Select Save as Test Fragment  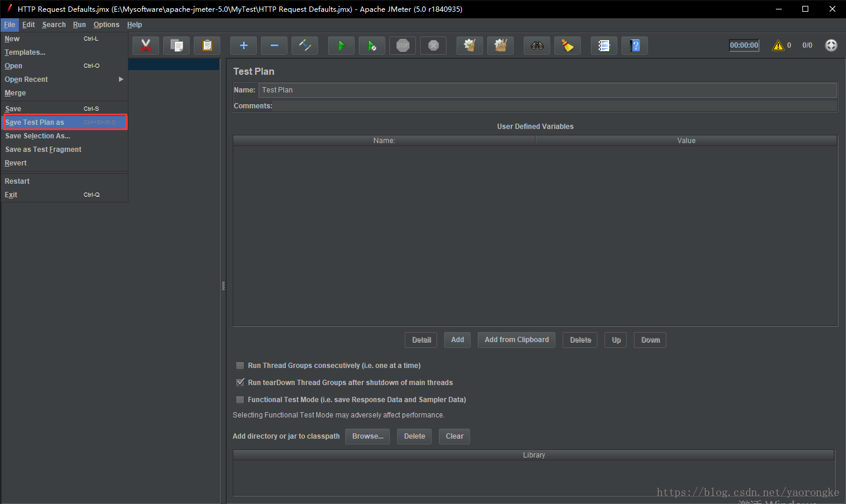pos(65,150)
